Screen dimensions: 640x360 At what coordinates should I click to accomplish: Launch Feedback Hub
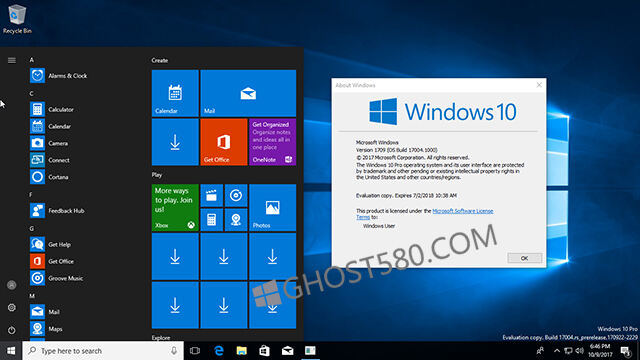tap(57, 211)
